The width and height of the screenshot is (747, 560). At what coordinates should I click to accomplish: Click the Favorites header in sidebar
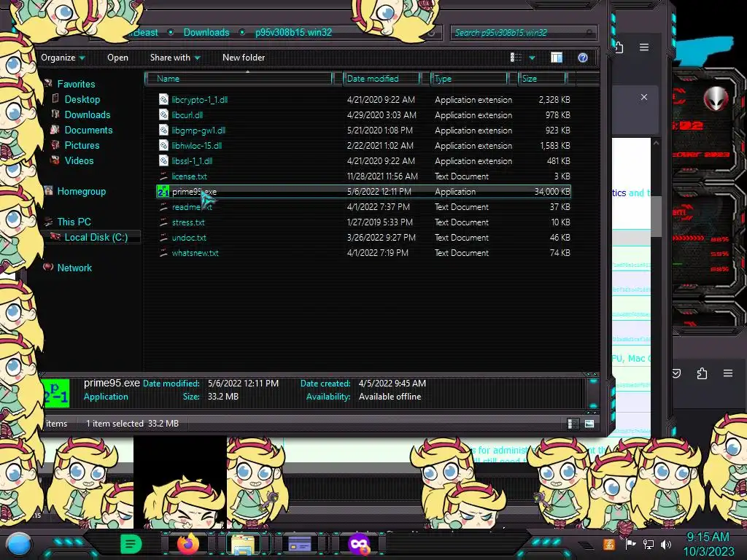pyautogui.click(x=76, y=84)
